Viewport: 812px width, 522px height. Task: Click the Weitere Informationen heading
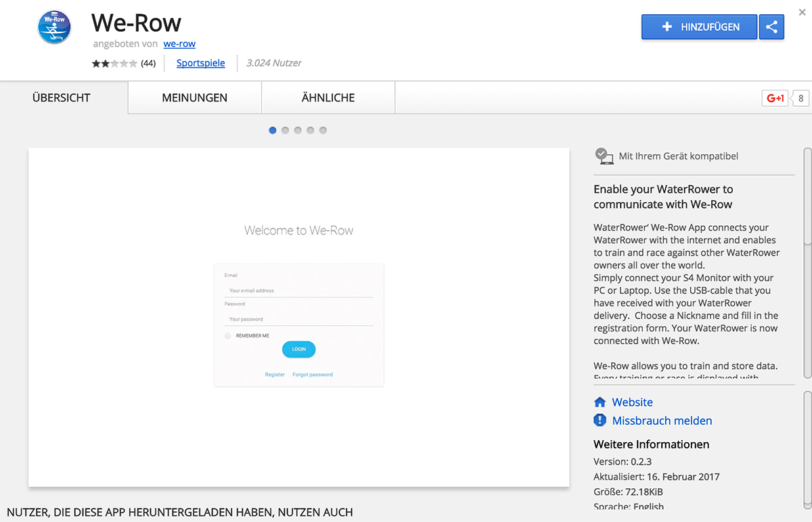(x=652, y=444)
